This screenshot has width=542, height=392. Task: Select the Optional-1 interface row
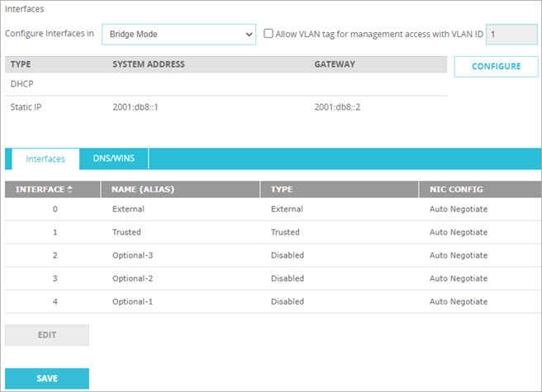(132, 302)
